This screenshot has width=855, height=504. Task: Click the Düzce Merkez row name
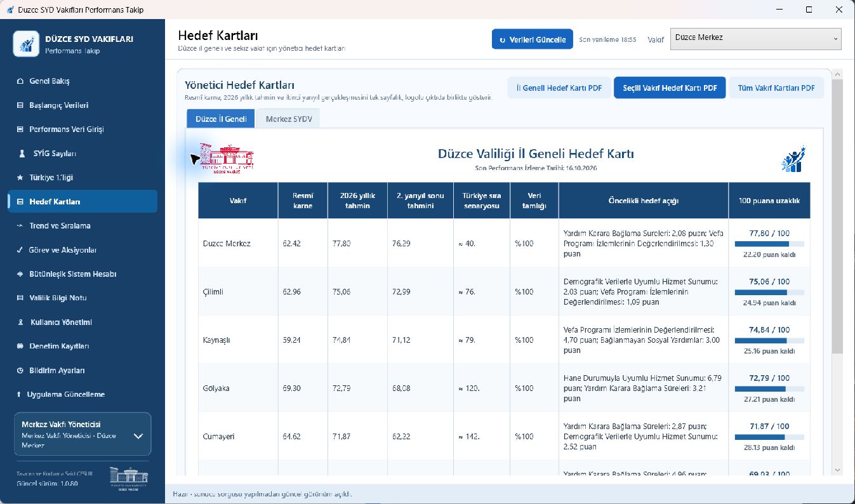[227, 244]
